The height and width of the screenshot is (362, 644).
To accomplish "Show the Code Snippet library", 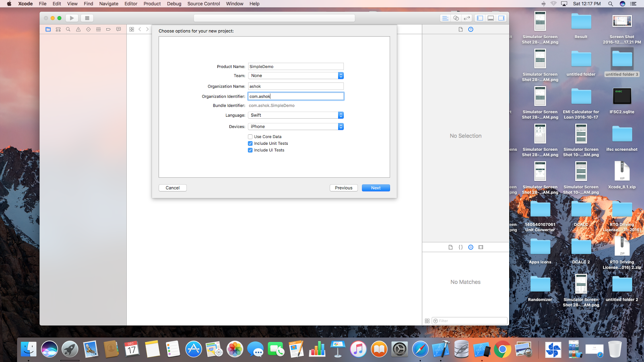I will pos(461,247).
